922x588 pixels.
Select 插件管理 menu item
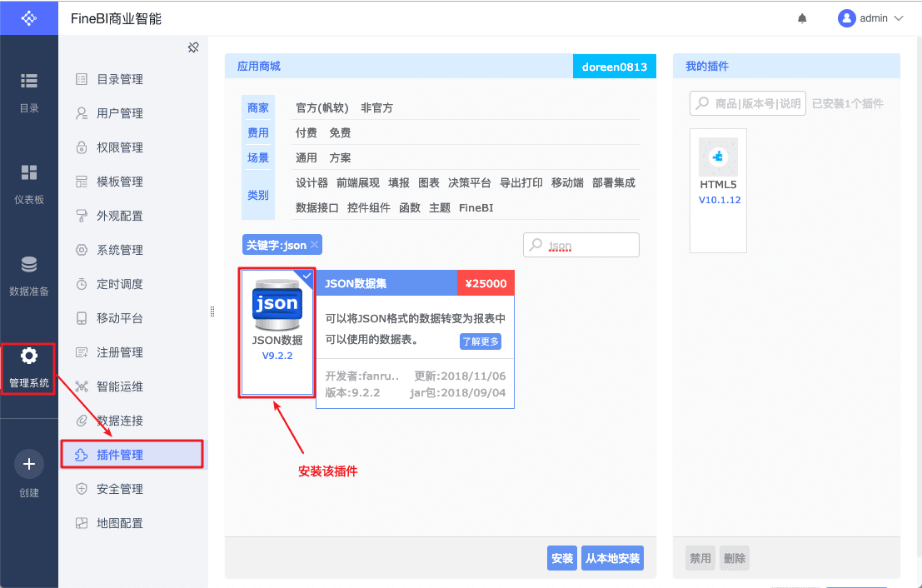tap(133, 455)
